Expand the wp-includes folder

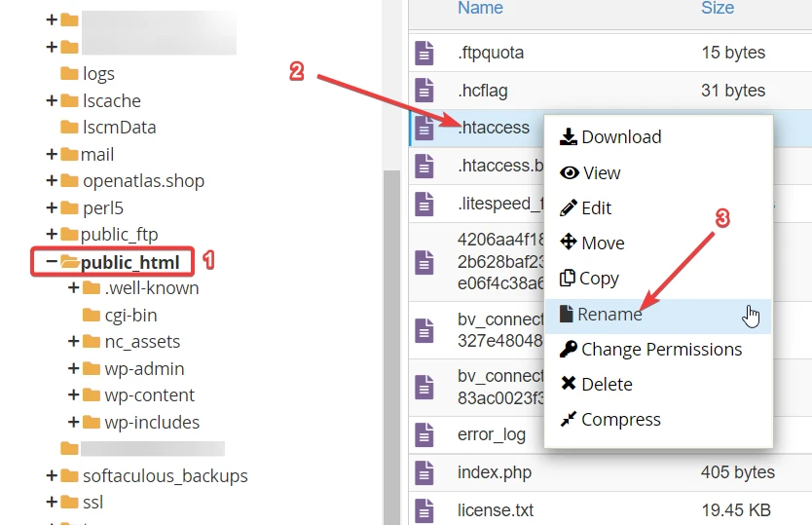tap(74, 422)
